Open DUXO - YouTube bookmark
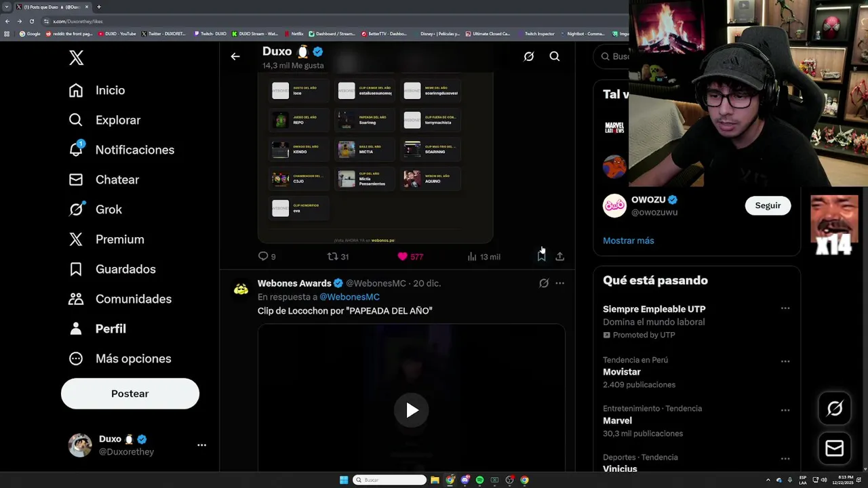This screenshot has width=868, height=488. coord(117,33)
